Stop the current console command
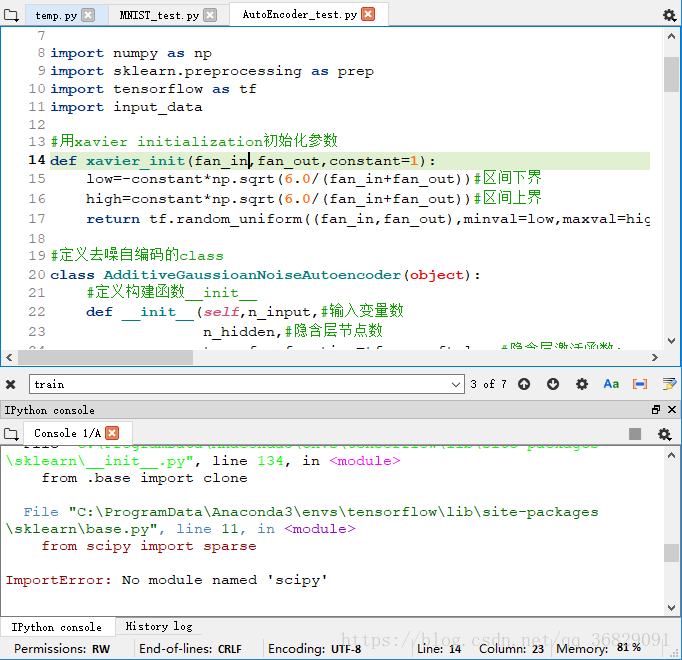The width and height of the screenshot is (682, 660). 635,433
